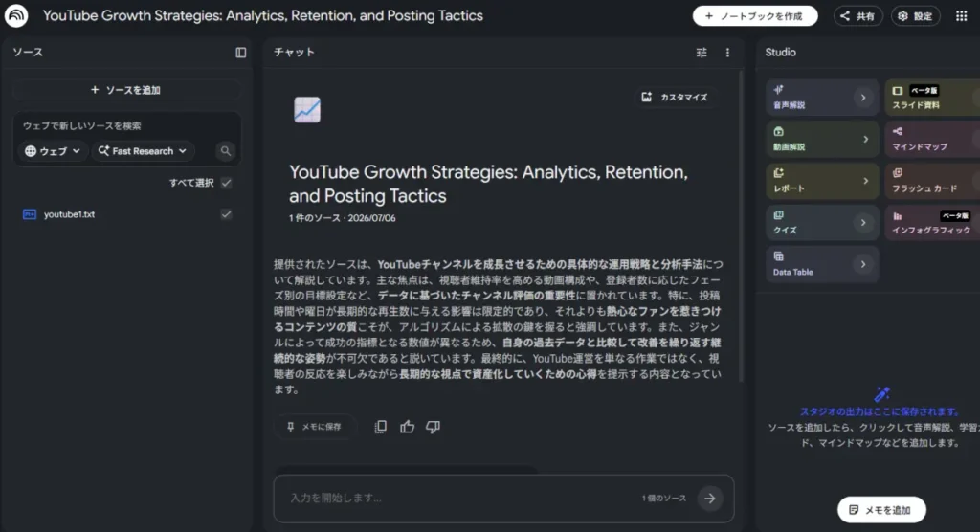The image size is (980, 532).
Task: Collapse the sources panel icon
Action: 240,53
